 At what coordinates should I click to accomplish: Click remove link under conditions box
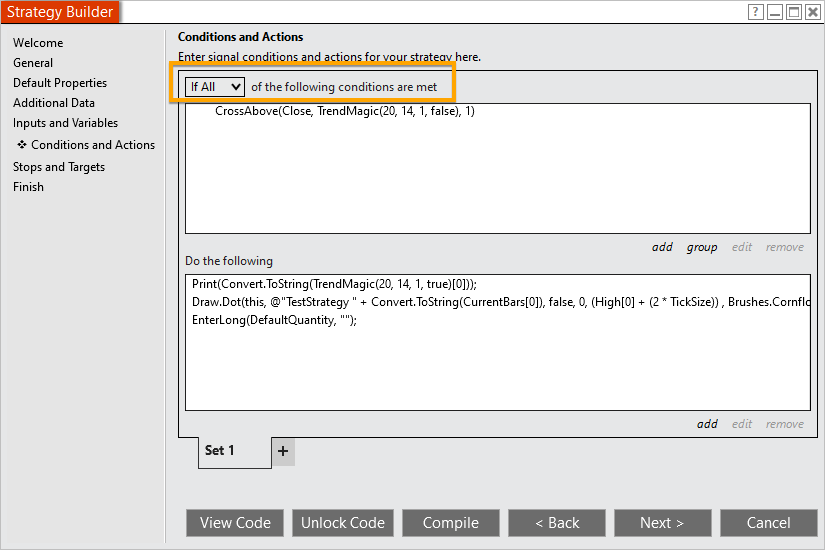pos(784,247)
